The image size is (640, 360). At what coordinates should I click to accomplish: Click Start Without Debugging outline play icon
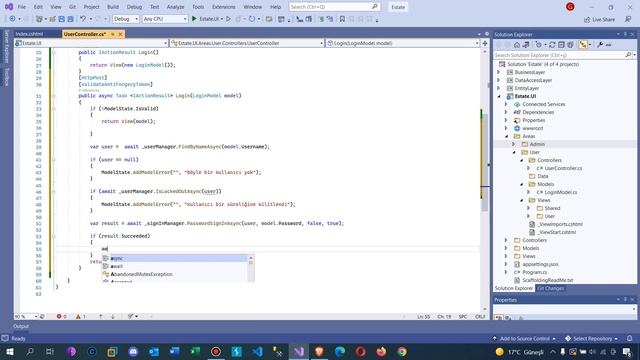click(x=229, y=19)
